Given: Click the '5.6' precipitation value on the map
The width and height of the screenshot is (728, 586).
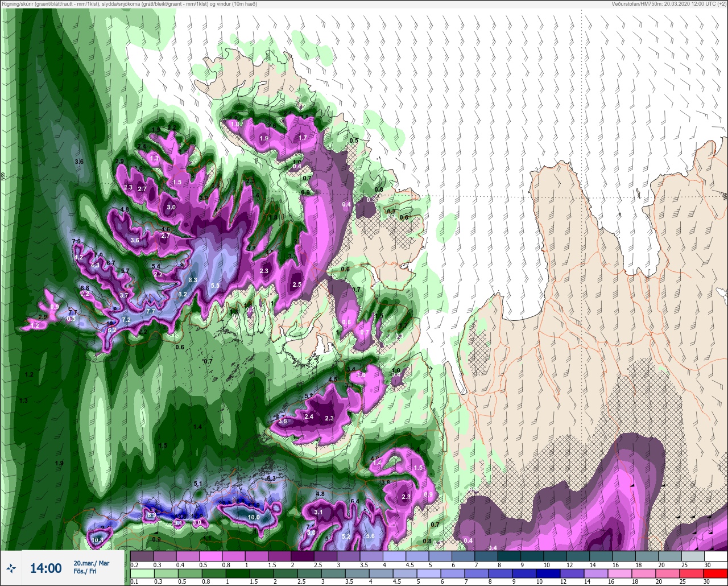Looking at the screenshot, I should point(370,536).
